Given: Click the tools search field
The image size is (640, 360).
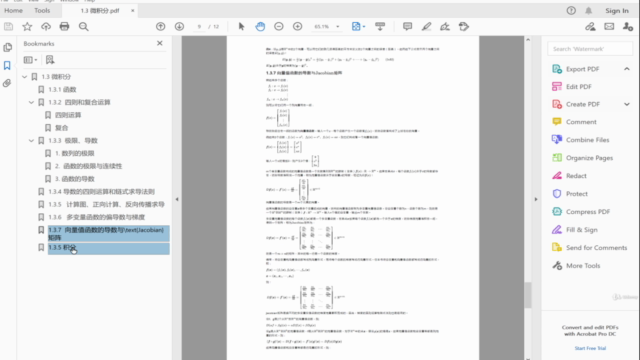Looking at the screenshot, I should 590,49.
